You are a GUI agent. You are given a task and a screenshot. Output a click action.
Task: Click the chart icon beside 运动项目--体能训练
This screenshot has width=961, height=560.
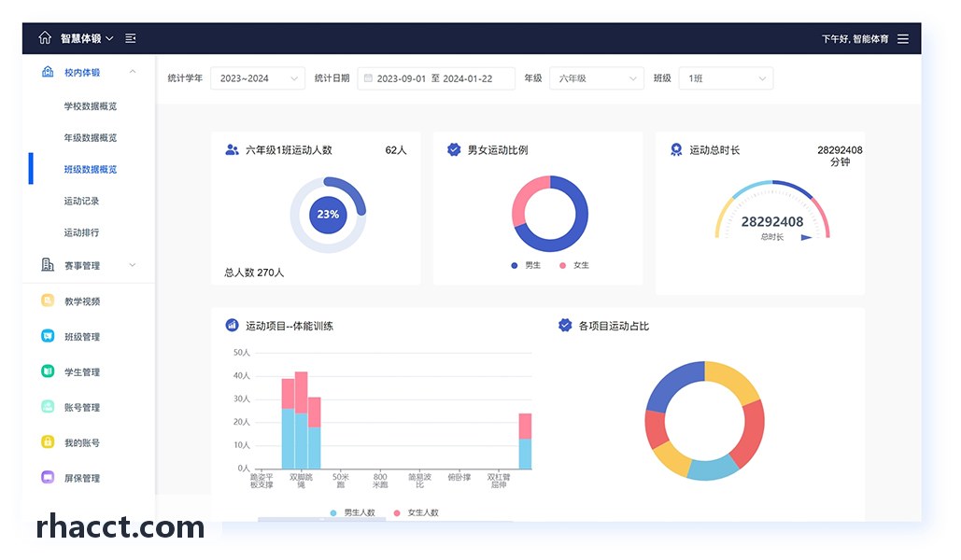pos(232,326)
